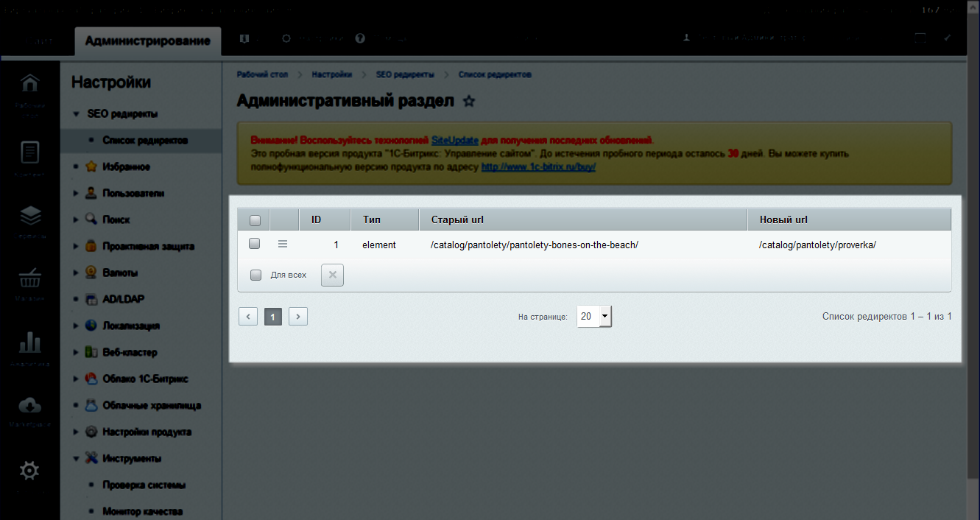Open the Маркетплейс cloud icon

[x=29, y=405]
